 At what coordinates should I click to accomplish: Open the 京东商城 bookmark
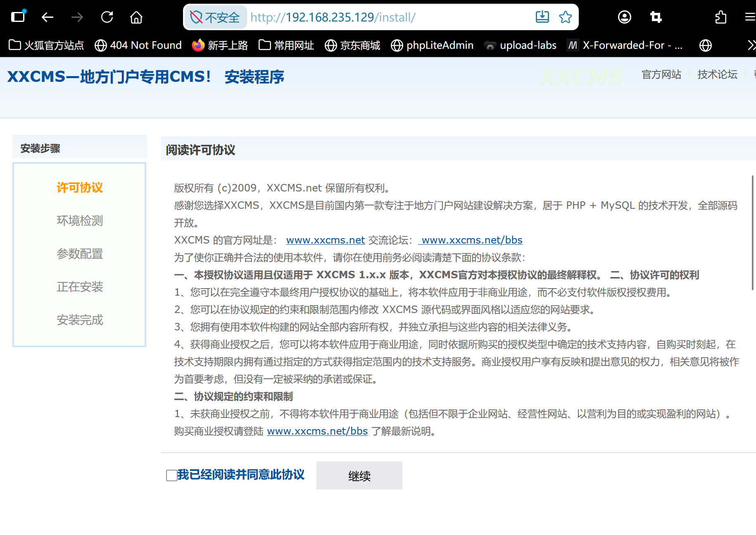pos(352,45)
